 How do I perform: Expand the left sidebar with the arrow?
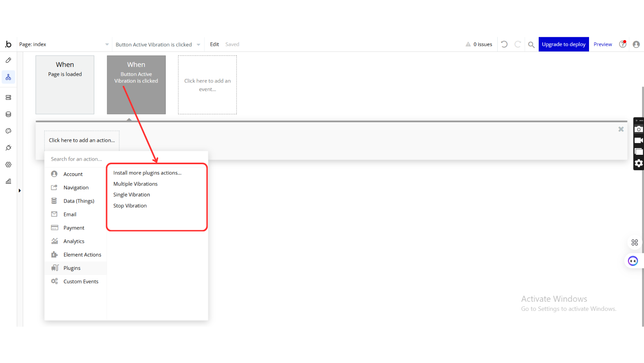pos(20,191)
